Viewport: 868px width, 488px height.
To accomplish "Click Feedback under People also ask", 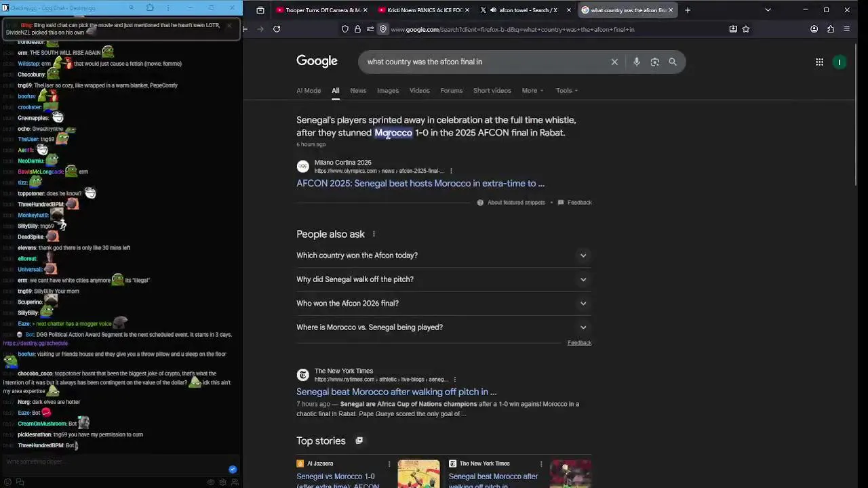I will (579, 343).
